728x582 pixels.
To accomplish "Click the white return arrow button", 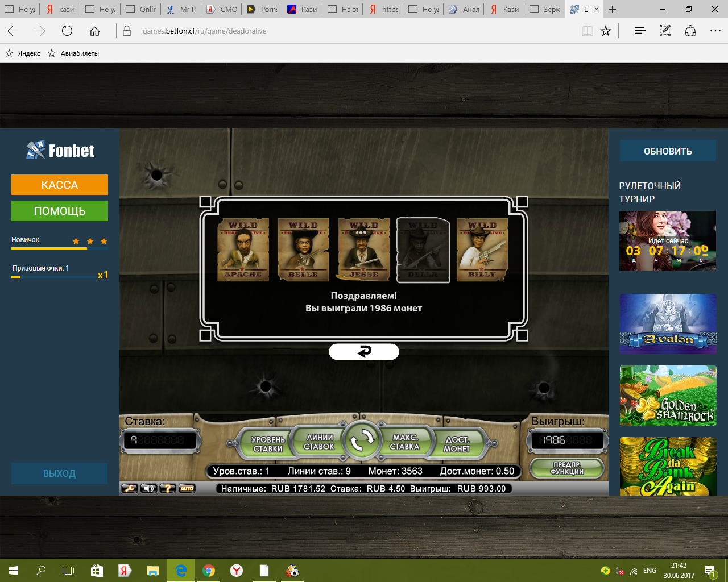I will coord(364,352).
